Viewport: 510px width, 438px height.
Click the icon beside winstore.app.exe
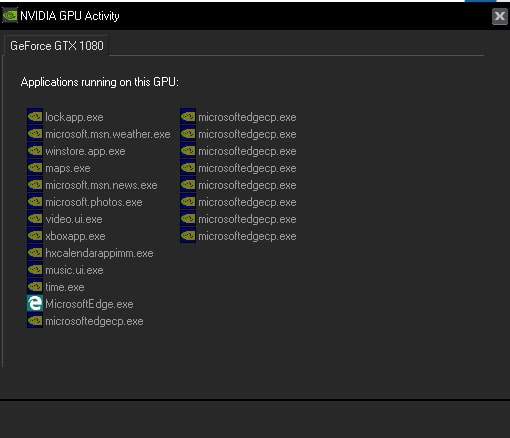pos(35,151)
